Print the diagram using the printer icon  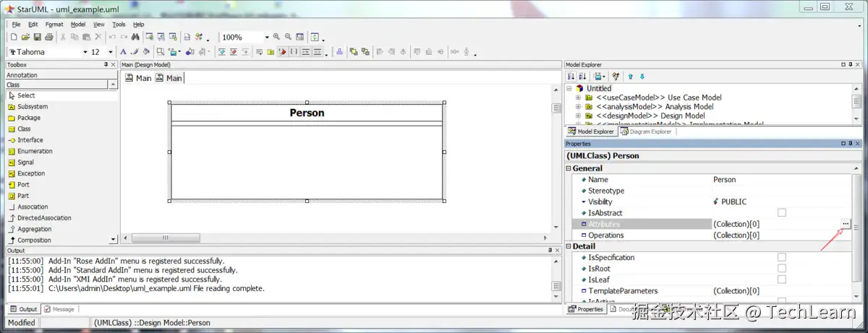coord(48,38)
